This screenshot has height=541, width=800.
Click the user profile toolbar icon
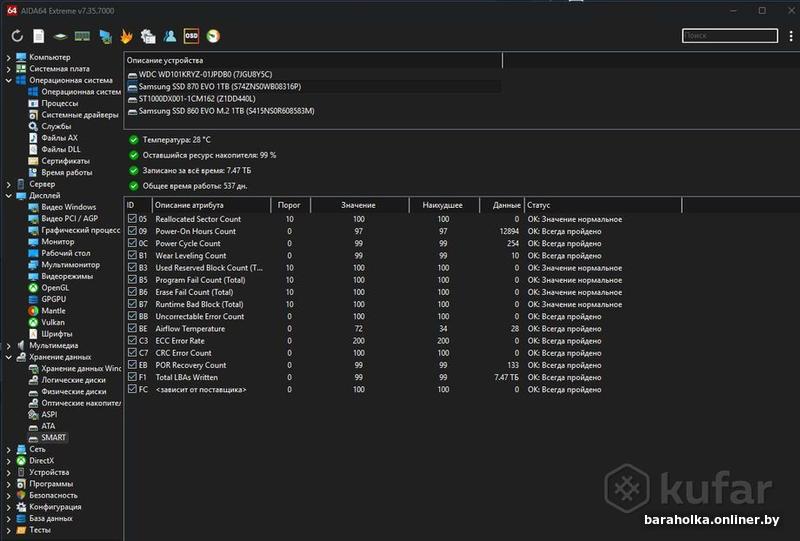(169, 36)
